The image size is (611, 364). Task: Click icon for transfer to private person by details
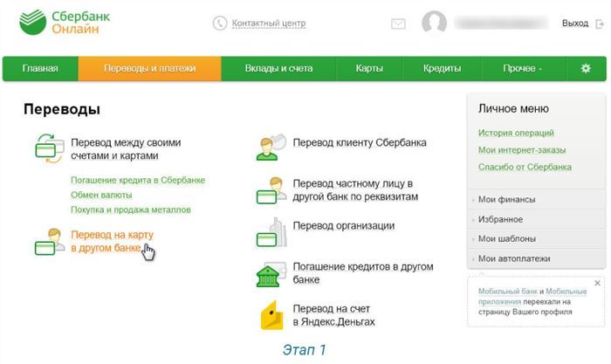point(271,190)
